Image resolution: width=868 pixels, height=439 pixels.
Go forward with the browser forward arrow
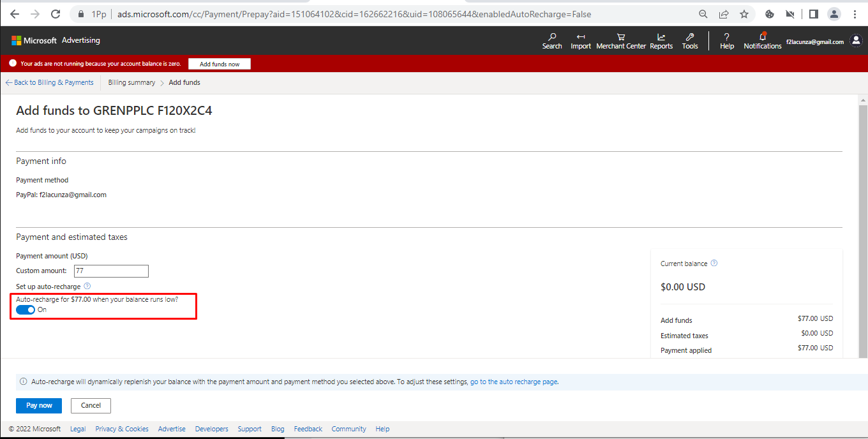(35, 14)
